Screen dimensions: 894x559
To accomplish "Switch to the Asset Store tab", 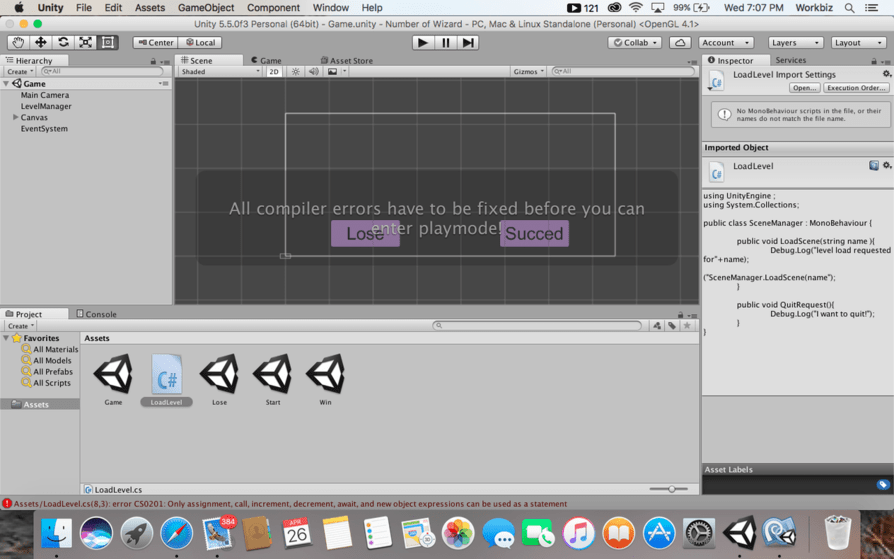I will coord(346,60).
